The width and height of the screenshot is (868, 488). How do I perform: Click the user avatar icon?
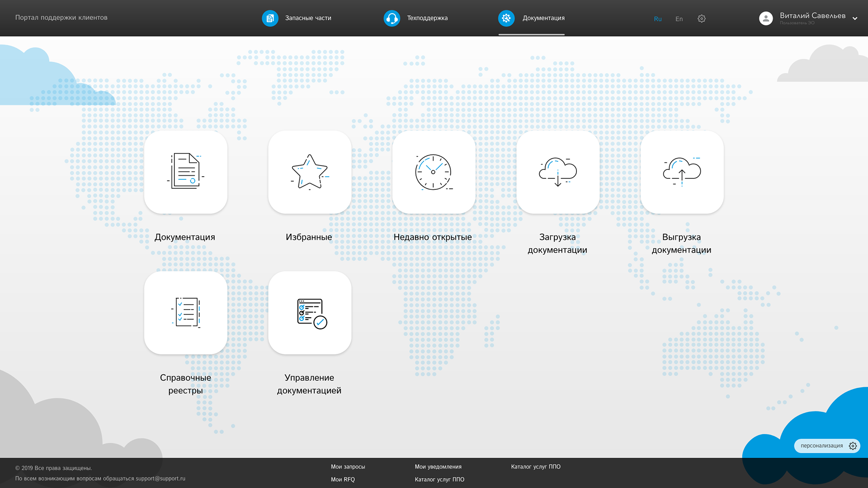(766, 18)
